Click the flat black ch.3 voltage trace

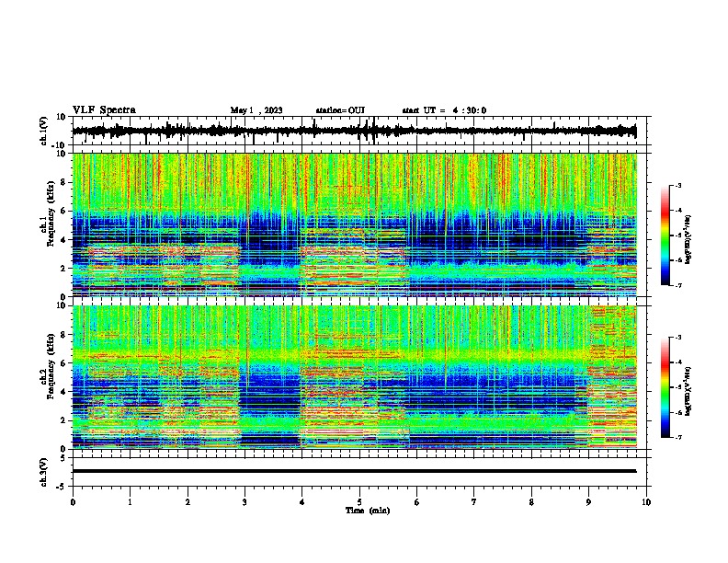point(354,471)
